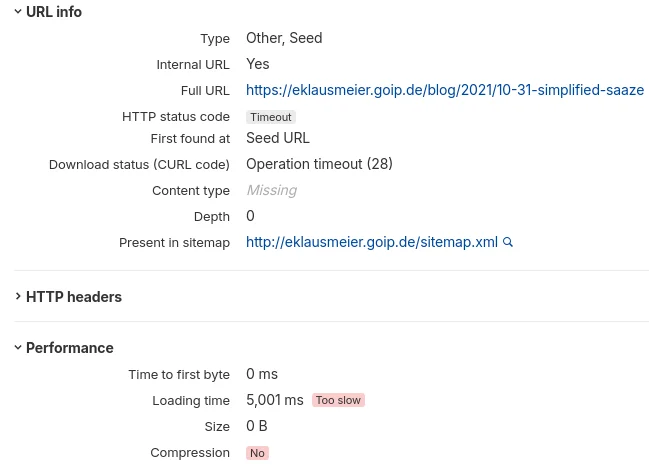Collapse the URL info section
This screenshot has height=465, width=649.
pyautogui.click(x=19, y=12)
